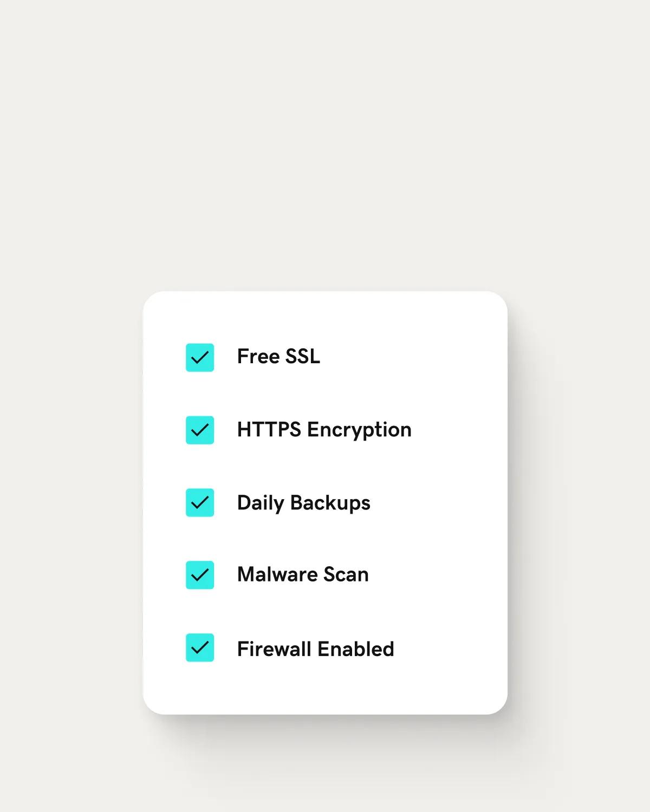Viewport: 650px width, 812px height.
Task: Click the word HTTPS
Action: pyautogui.click(x=269, y=430)
